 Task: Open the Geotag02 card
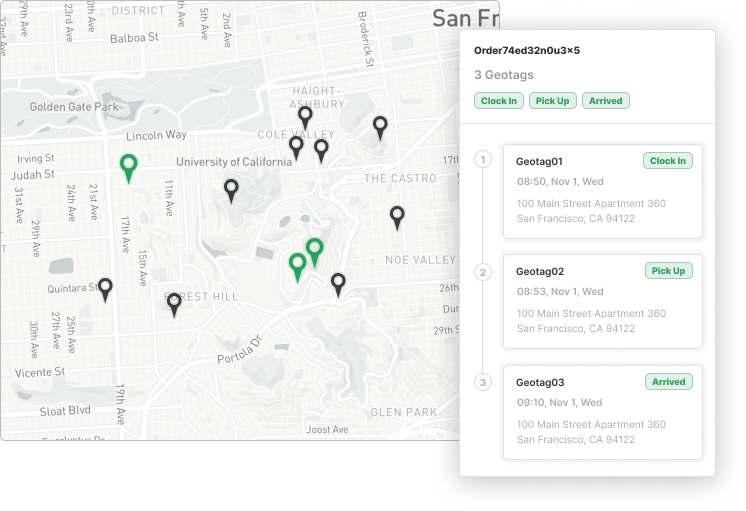pos(602,301)
